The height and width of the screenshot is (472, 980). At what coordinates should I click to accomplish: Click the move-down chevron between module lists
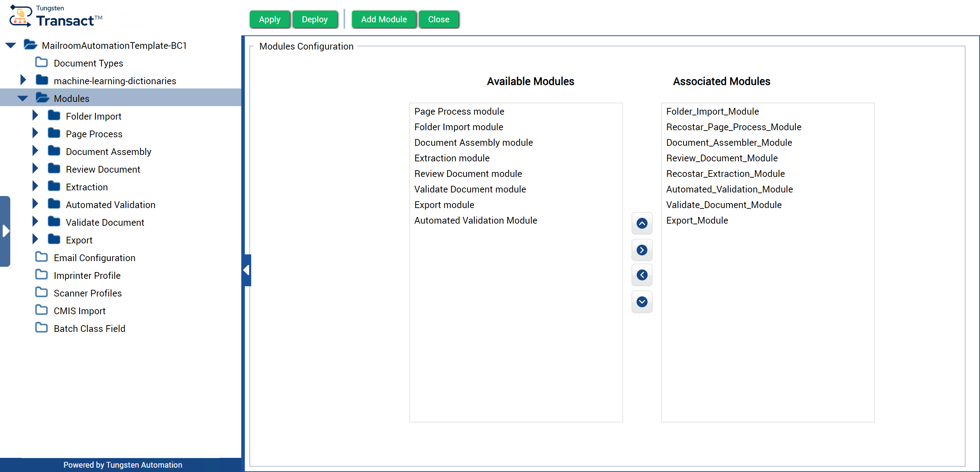[x=642, y=301]
